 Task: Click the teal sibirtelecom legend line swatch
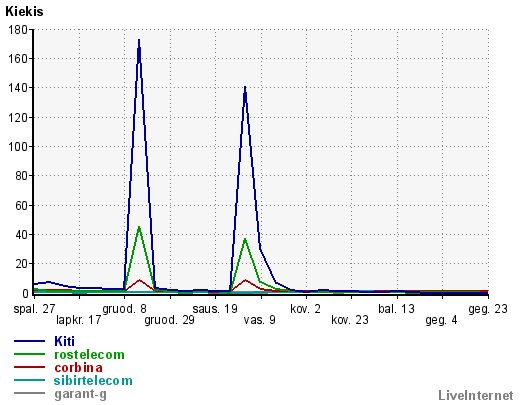tap(29, 380)
